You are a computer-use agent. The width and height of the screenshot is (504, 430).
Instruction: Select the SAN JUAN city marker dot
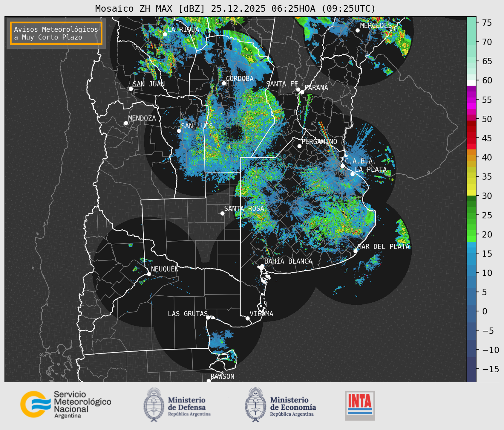click(131, 89)
